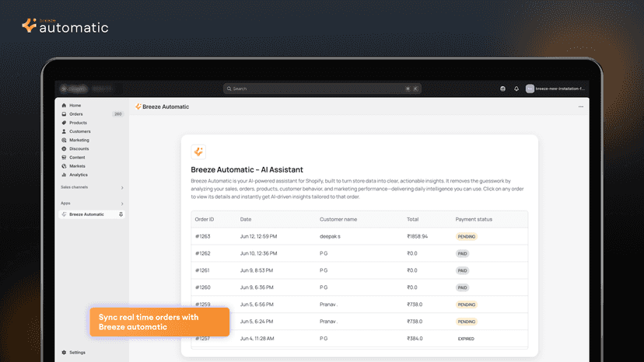Click Payment status column header
This screenshot has width=644, height=362.
coord(474,219)
